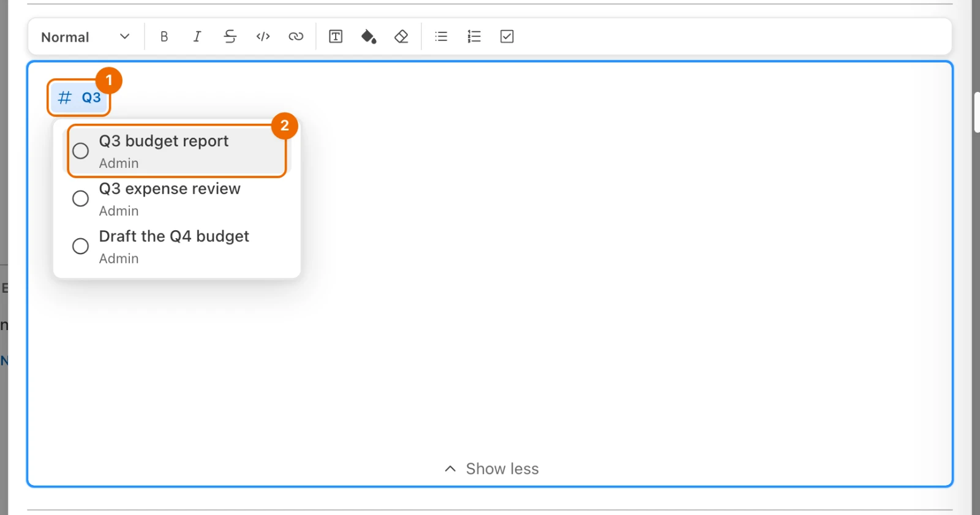Apply strikethrough formatting
Screen dimensions: 980x515
tap(230, 37)
